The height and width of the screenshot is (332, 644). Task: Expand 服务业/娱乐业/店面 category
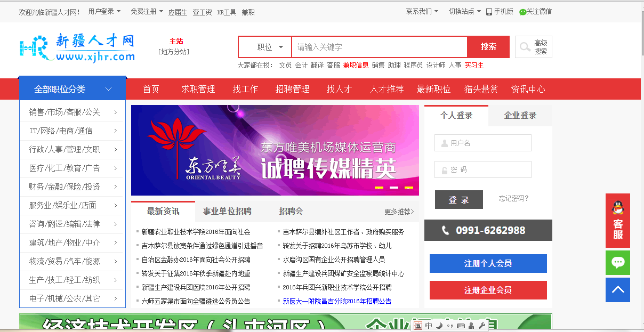tap(73, 205)
